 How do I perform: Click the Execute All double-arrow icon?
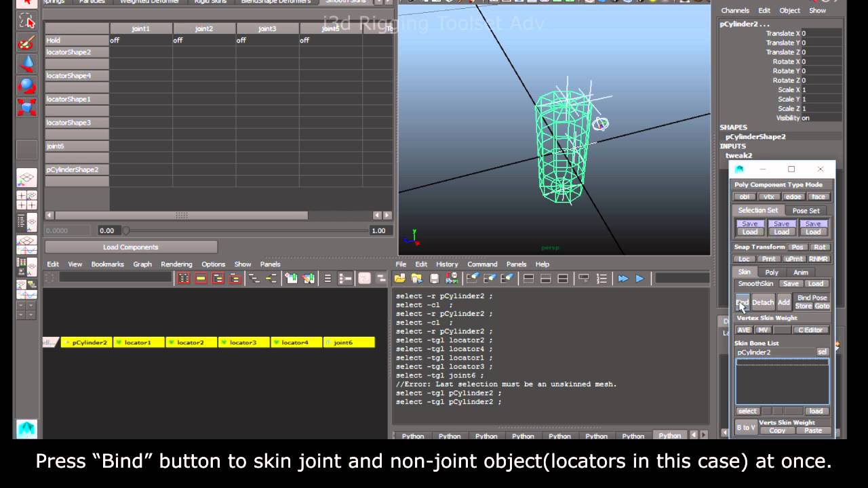pyautogui.click(x=623, y=278)
